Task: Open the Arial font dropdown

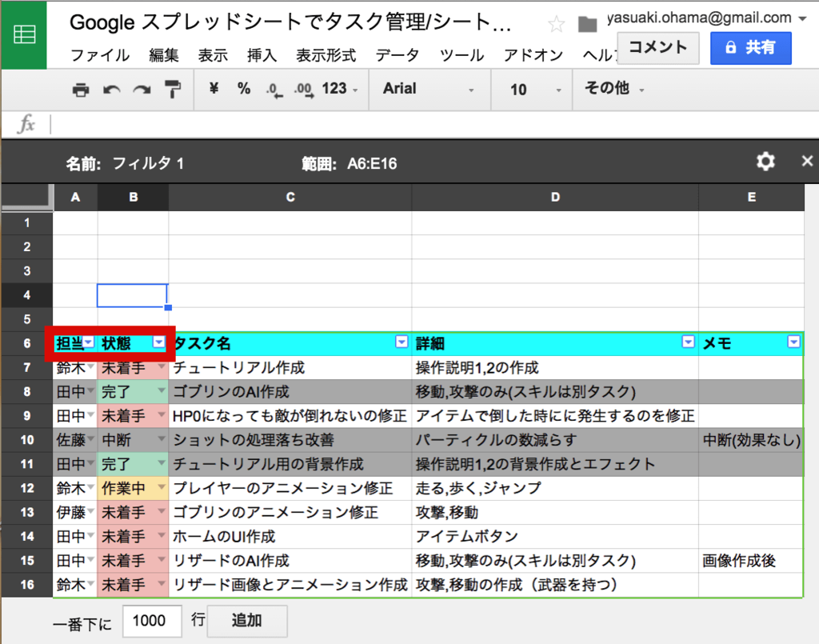Action: point(429,89)
